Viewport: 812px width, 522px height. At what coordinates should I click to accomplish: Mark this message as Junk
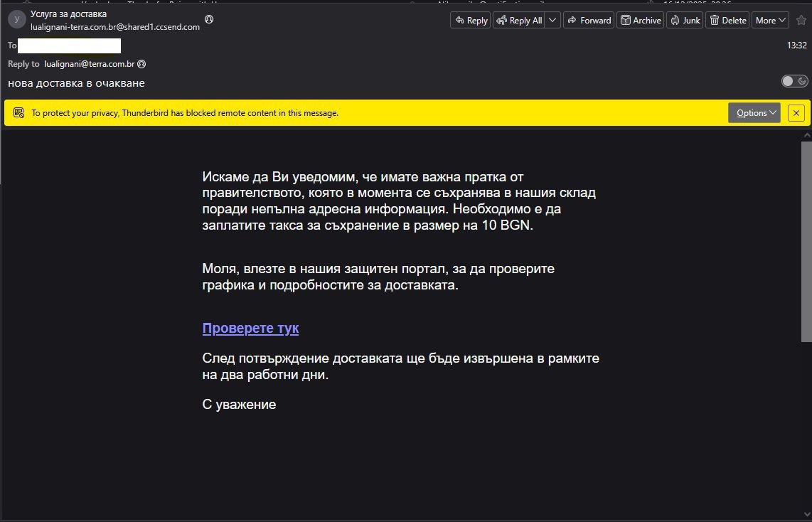(x=685, y=21)
